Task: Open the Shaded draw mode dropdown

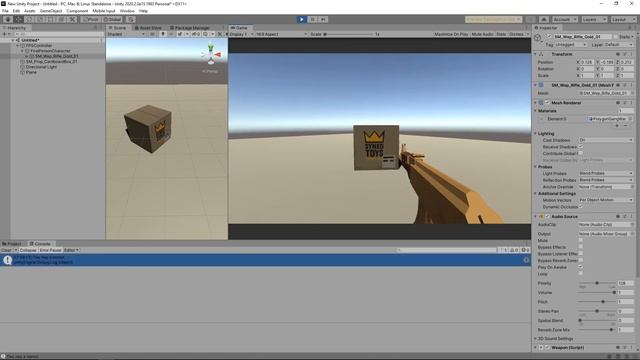Action: tap(126, 34)
